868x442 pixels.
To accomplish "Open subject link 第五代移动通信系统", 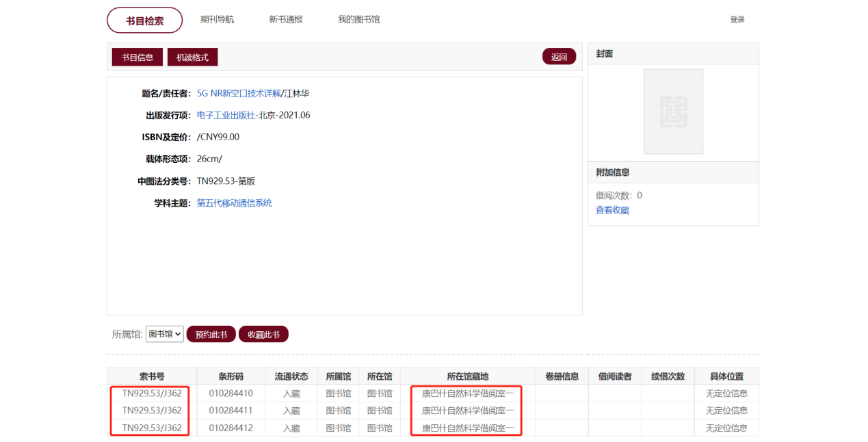I will click(x=234, y=203).
